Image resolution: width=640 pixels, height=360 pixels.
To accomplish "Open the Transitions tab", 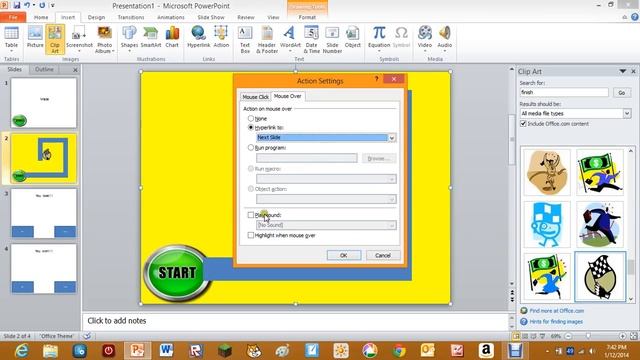I will pyautogui.click(x=131, y=17).
